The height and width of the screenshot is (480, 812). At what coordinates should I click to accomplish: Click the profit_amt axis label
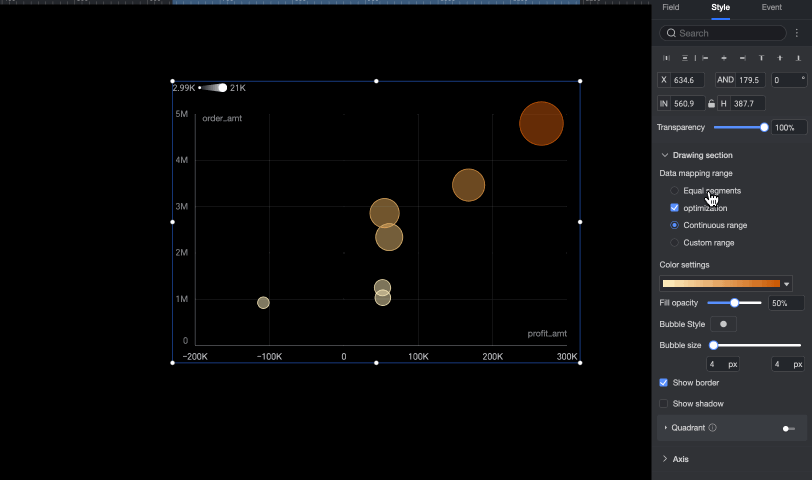point(547,333)
